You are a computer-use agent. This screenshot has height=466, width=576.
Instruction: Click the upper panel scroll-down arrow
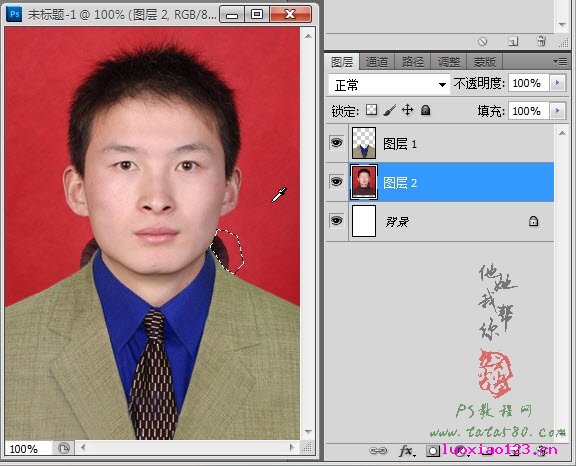tap(562, 25)
